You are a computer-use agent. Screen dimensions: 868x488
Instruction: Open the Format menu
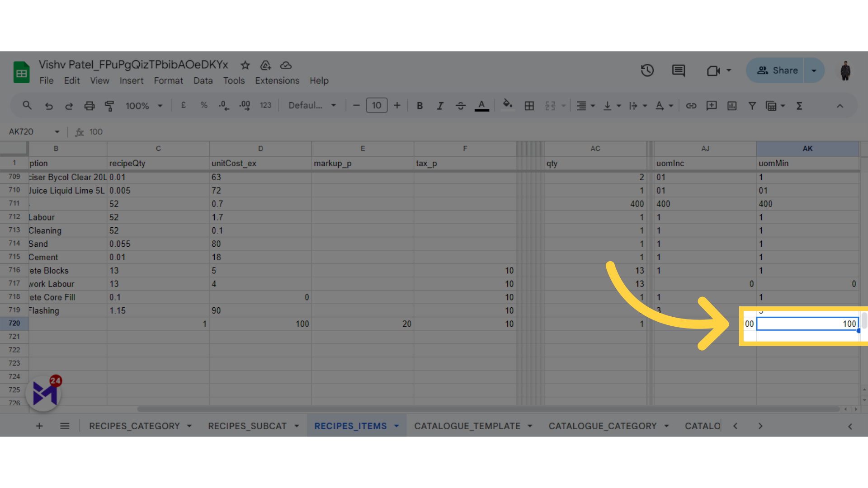pos(168,80)
